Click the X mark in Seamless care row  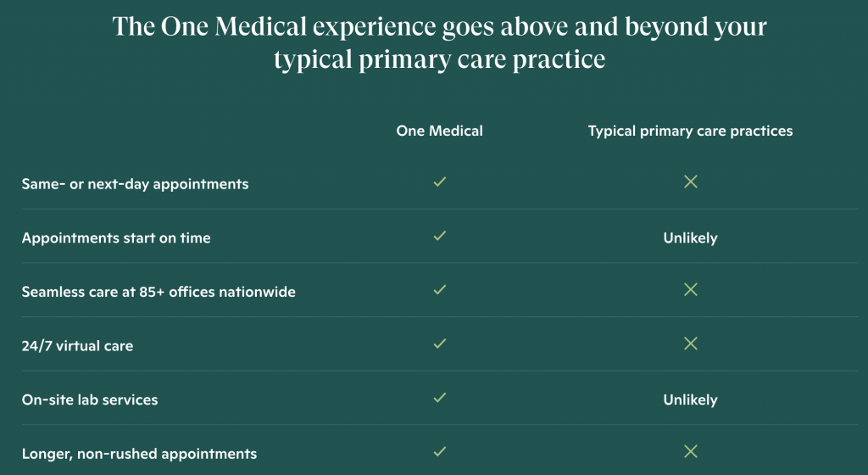[x=690, y=289]
